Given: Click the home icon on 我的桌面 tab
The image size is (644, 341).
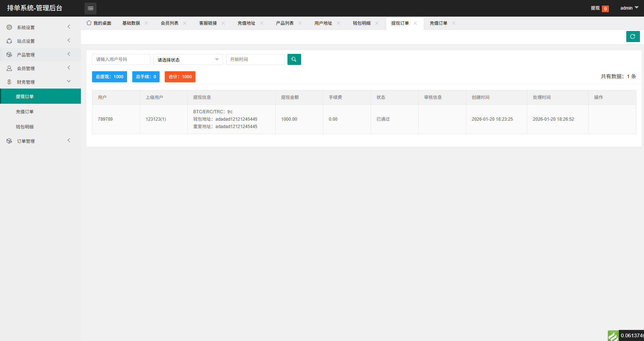Looking at the screenshot, I should coord(89,23).
